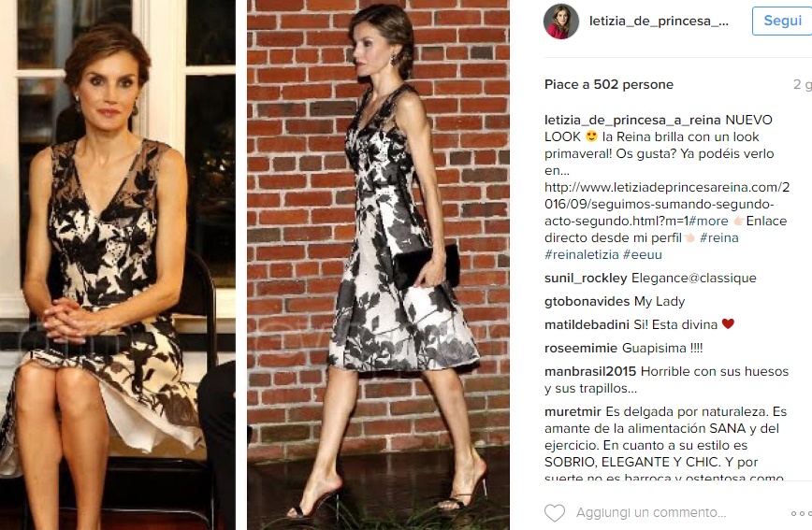Viewport: 812px width, 530px height.
Task: Open the #reinaletizia hashtag
Action: tap(582, 254)
